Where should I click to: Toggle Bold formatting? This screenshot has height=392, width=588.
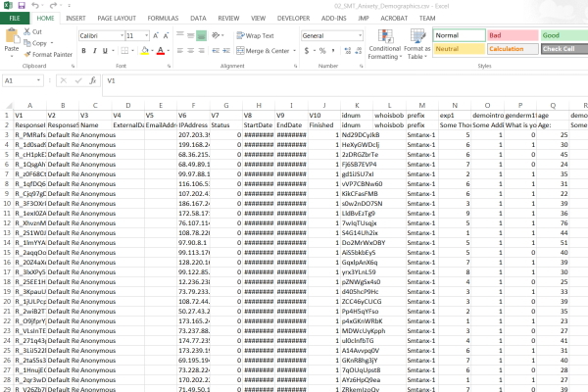[82, 50]
